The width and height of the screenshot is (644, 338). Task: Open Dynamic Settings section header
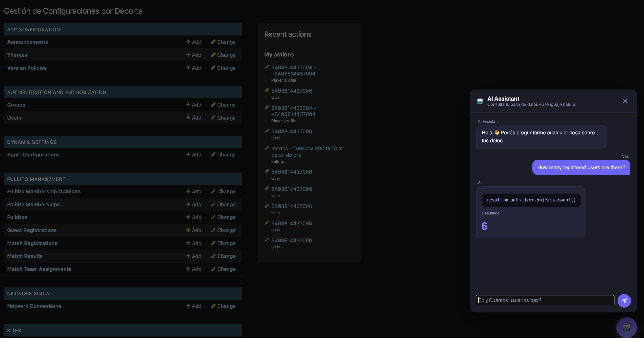(32, 142)
